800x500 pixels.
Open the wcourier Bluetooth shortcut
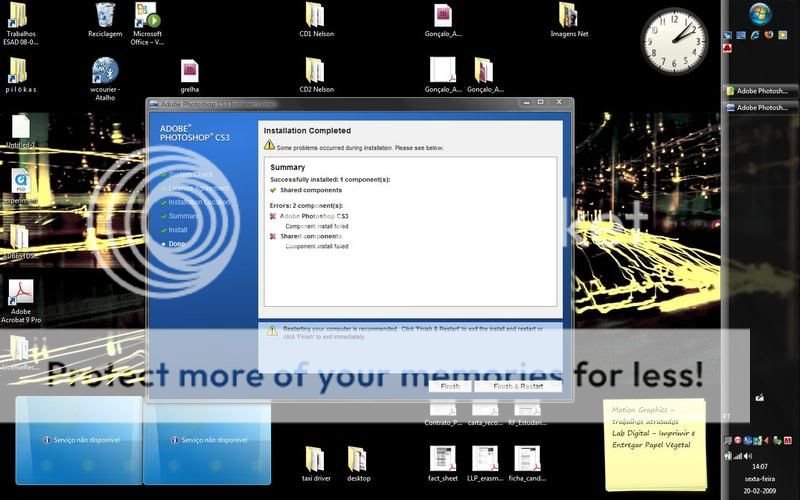pos(105,70)
